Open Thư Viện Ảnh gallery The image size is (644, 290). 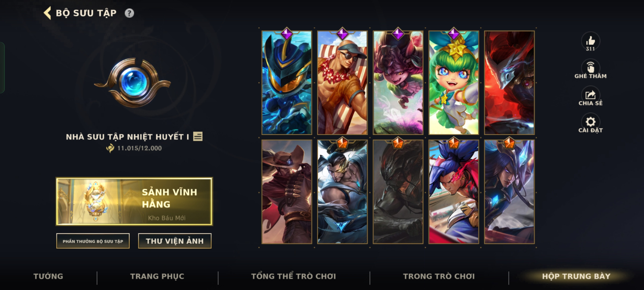175,241
